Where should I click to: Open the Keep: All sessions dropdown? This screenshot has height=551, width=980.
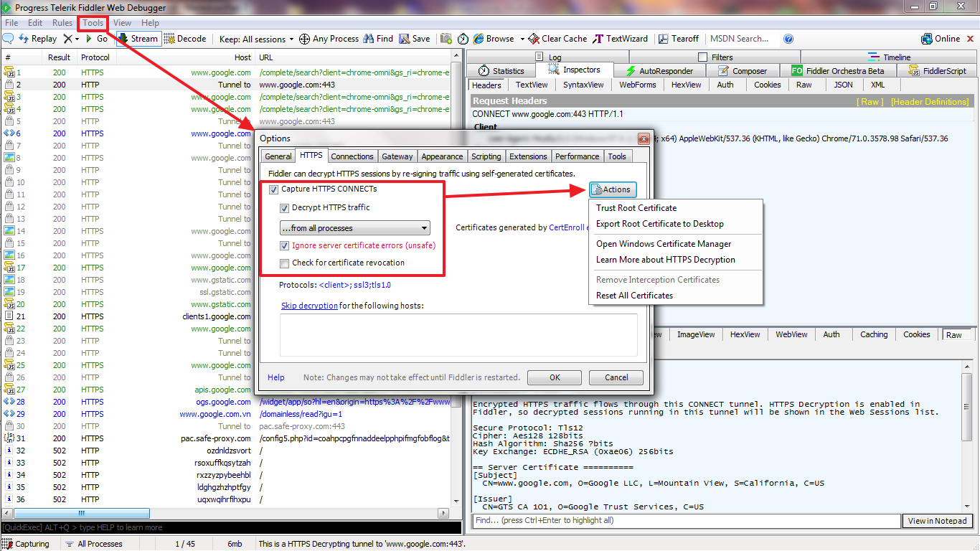coord(257,39)
